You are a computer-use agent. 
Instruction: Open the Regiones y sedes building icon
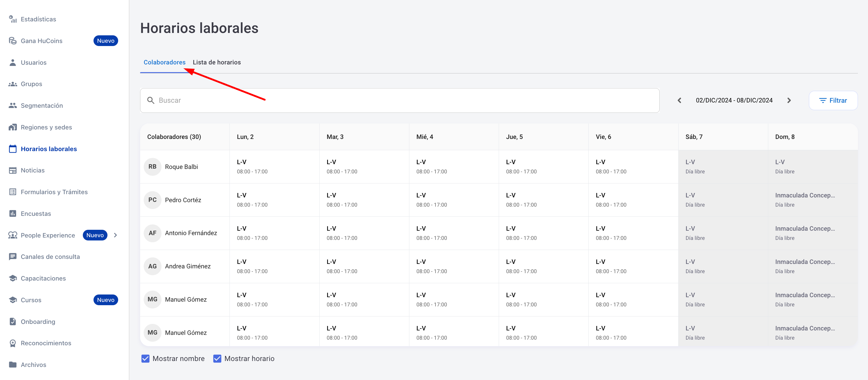[13, 127]
